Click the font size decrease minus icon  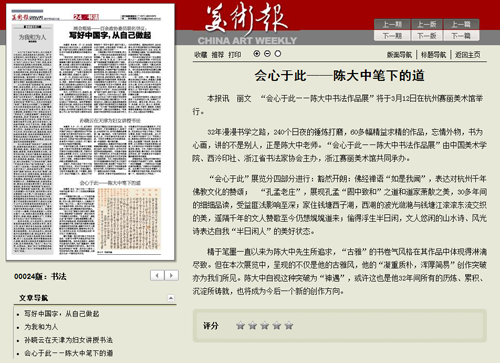coord(267,53)
